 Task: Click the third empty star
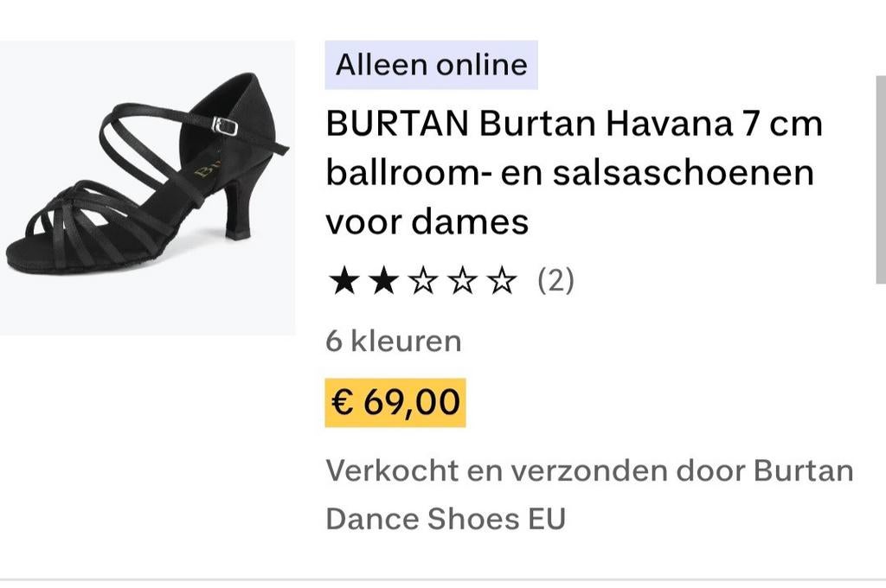pos(422,278)
